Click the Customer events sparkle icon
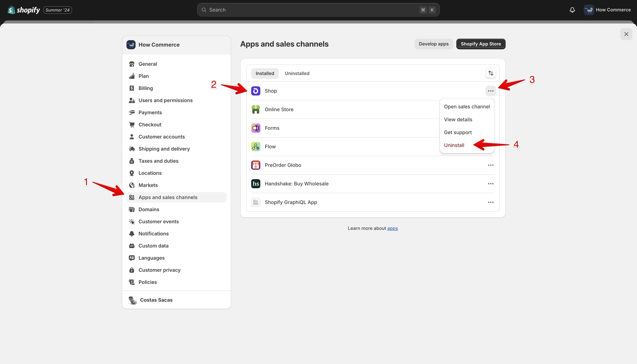Screen dimensions: 637x364 132,221
